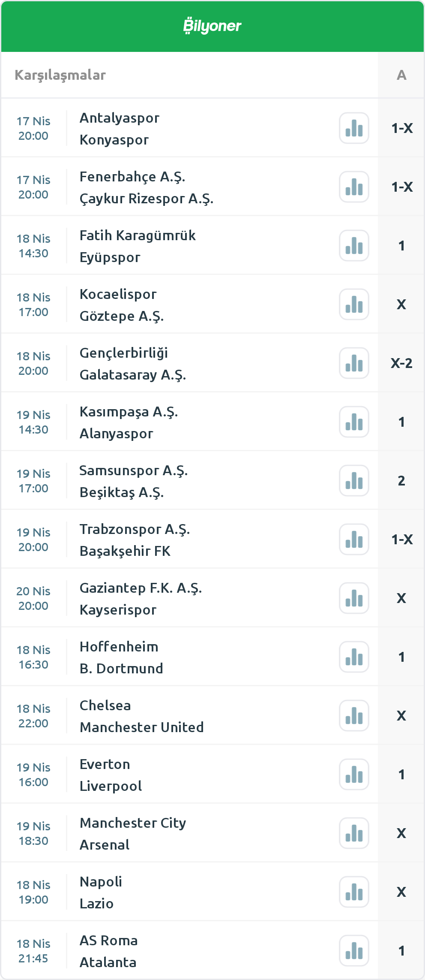Viewport: 425px width, 980px height.
Task: Open stats icon for Hoffenheim vs B. Dortmund
Action: click(x=354, y=657)
